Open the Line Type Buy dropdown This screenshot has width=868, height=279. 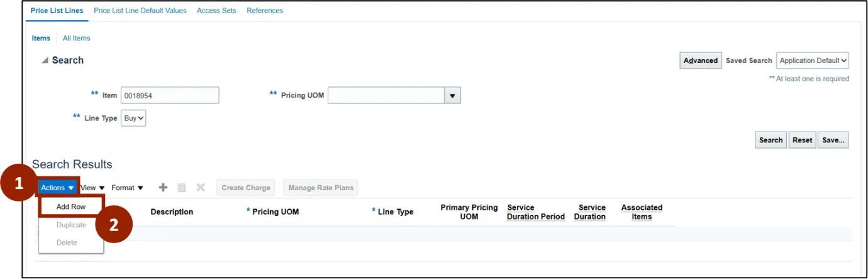coord(133,118)
